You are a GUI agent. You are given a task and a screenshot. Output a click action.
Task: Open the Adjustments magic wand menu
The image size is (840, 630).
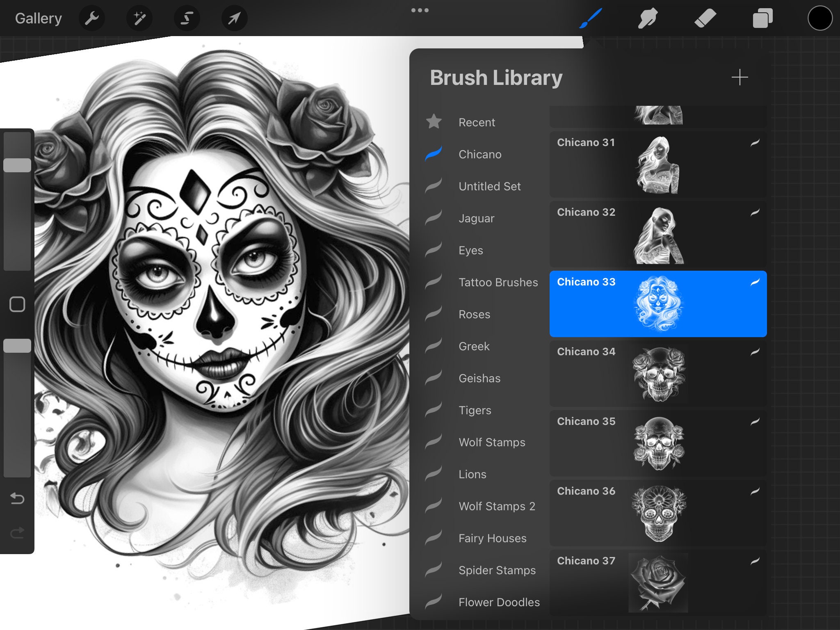click(x=139, y=18)
